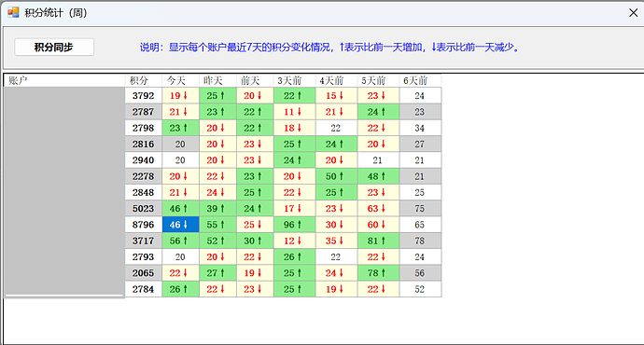644x345 pixels.
Task: Select the 积分 cell showing 2848
Action: click(144, 192)
